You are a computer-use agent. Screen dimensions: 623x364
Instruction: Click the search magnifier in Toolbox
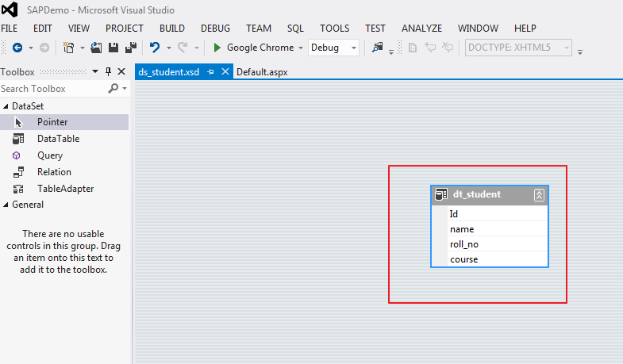[113, 88]
